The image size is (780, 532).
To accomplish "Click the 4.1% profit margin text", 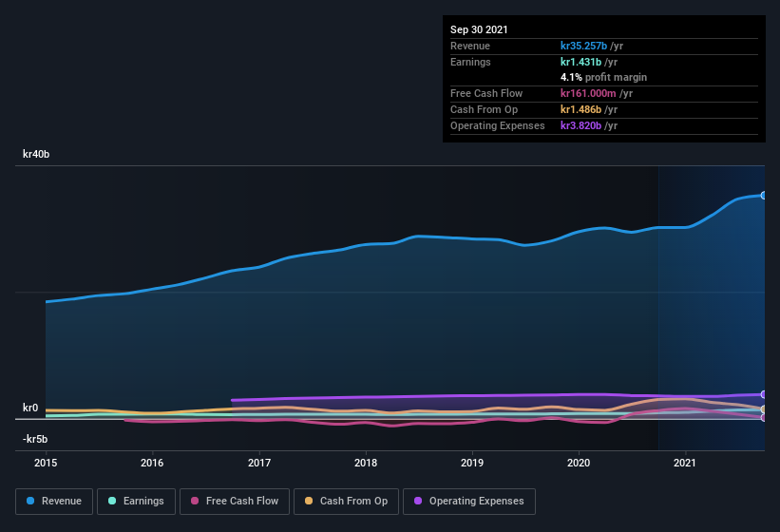I will (x=603, y=77).
